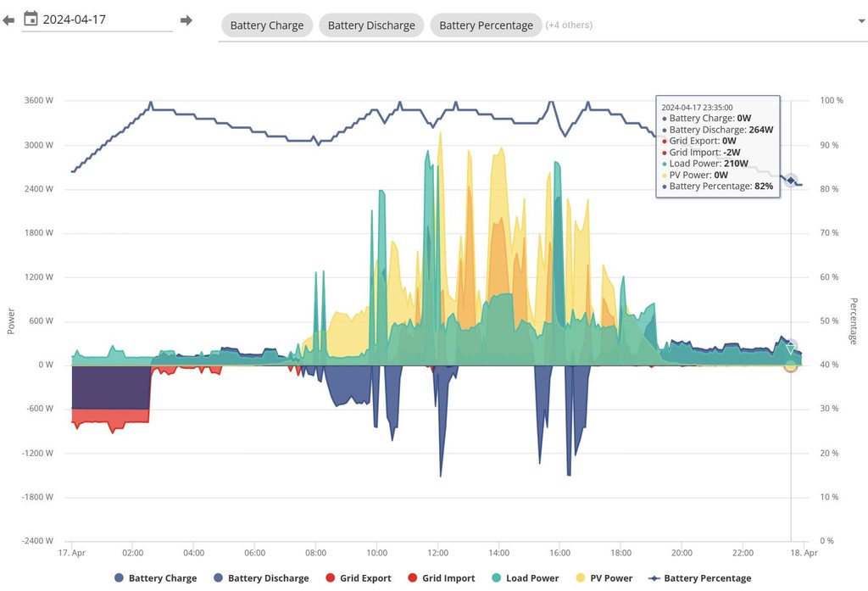The image size is (868, 591).
Task: Toggle Load Power series in legend
Action: 524,578
